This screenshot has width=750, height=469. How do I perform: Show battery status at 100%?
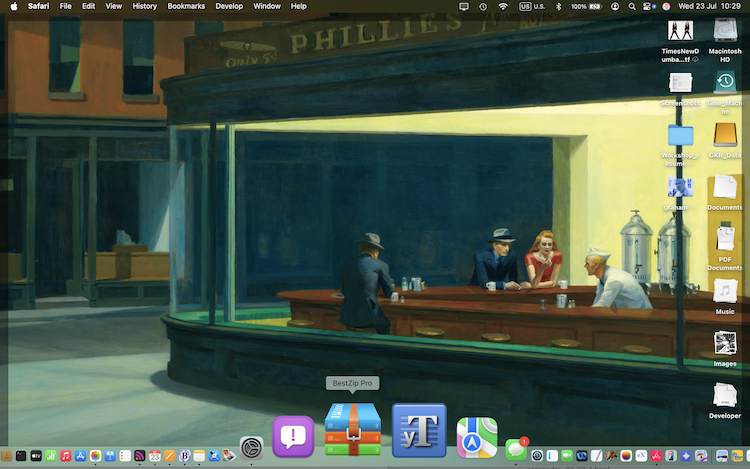[x=586, y=6]
